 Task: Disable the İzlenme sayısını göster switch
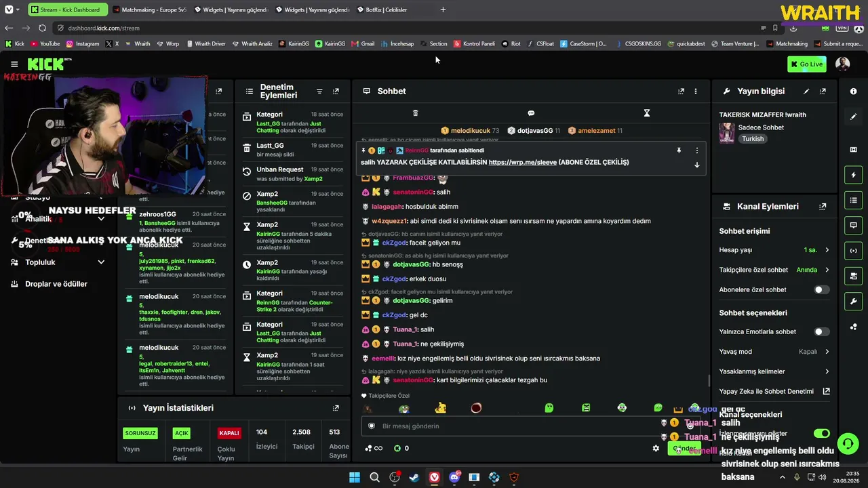click(x=821, y=433)
